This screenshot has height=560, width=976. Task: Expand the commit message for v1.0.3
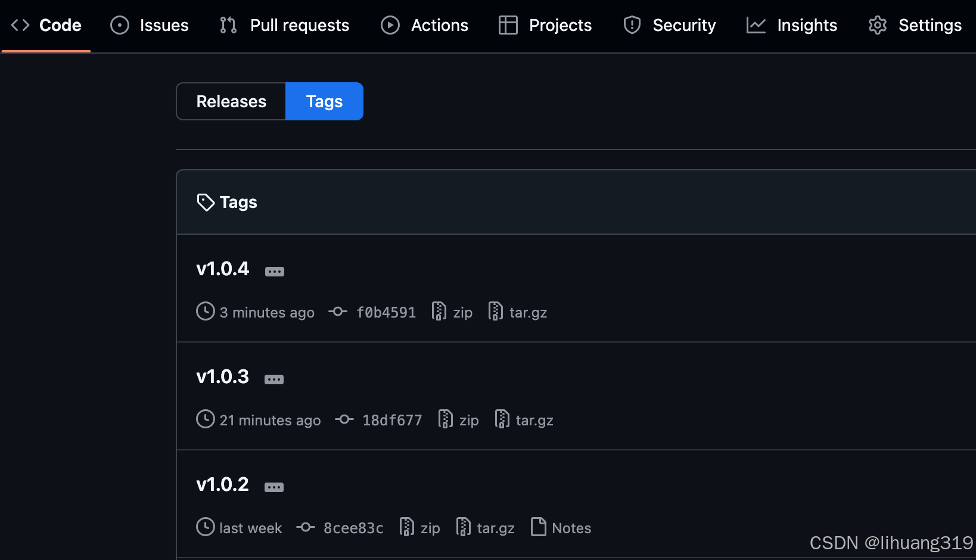(273, 379)
